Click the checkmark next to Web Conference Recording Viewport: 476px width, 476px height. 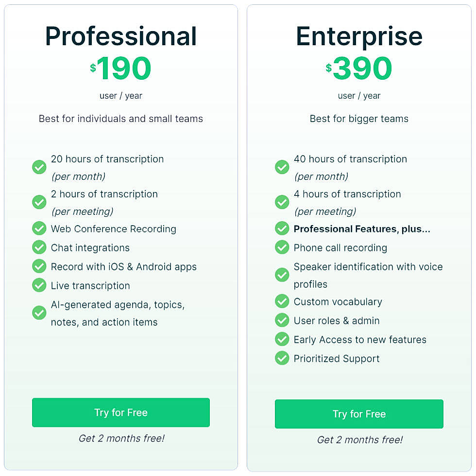[39, 228]
